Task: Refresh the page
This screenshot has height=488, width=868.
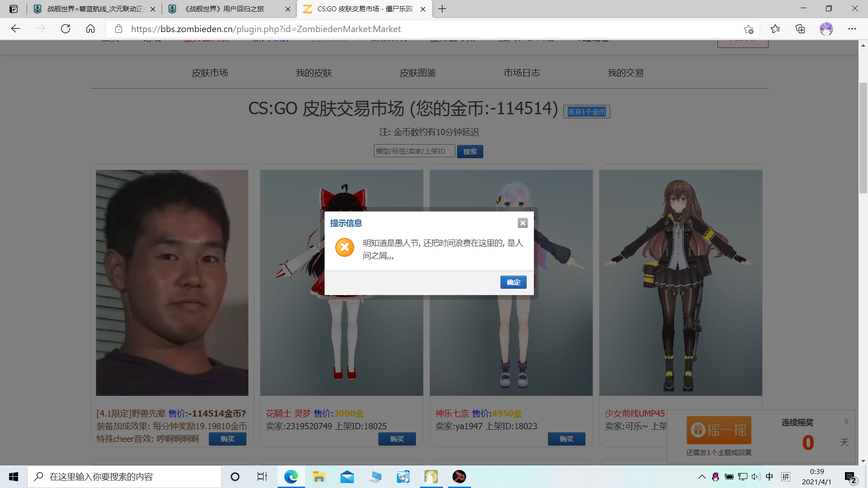Action: (66, 29)
